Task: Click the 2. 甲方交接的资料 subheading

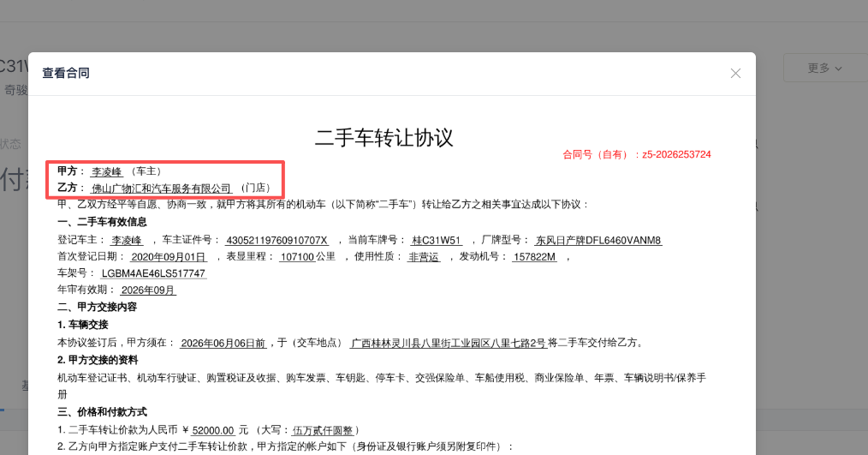Action: tap(98, 360)
